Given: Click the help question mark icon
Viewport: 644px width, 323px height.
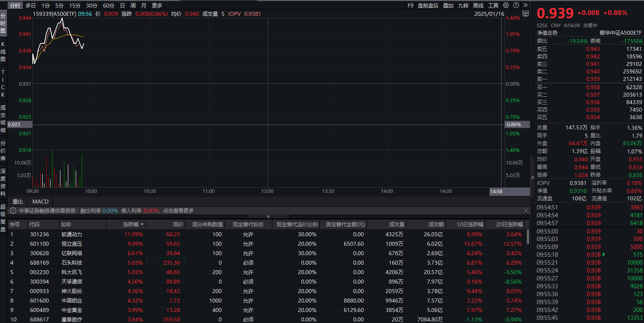Looking at the screenshot, I should [516, 6].
